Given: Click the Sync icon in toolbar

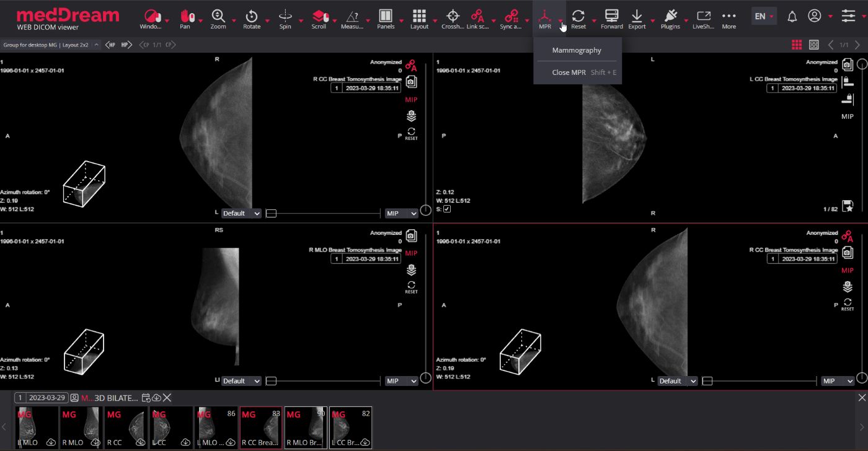Looking at the screenshot, I should coord(511,18).
